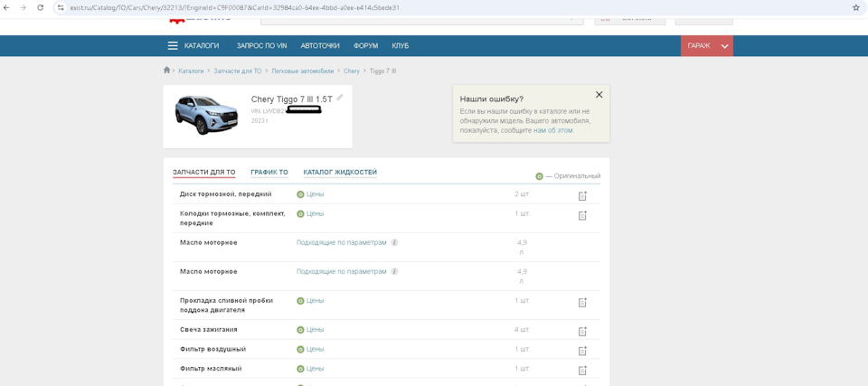Viewport: 868px width, 386px height.
Task: Switch to Каталог жидкостей tab
Action: [340, 173]
